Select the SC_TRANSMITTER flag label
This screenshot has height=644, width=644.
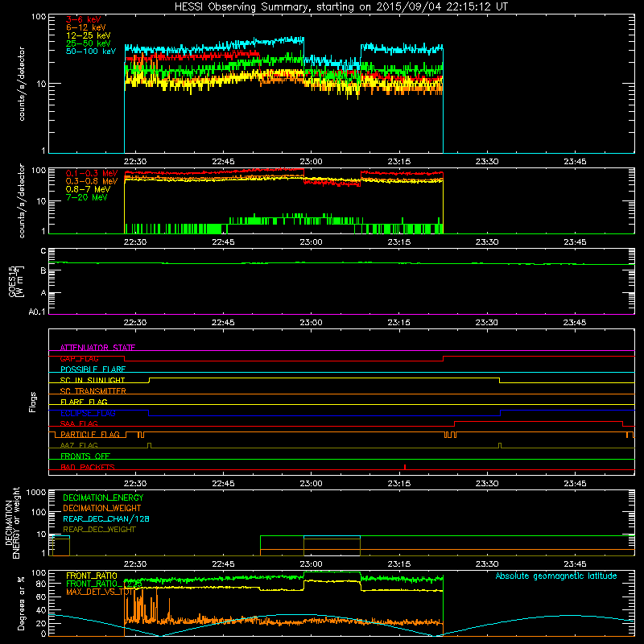(93, 391)
